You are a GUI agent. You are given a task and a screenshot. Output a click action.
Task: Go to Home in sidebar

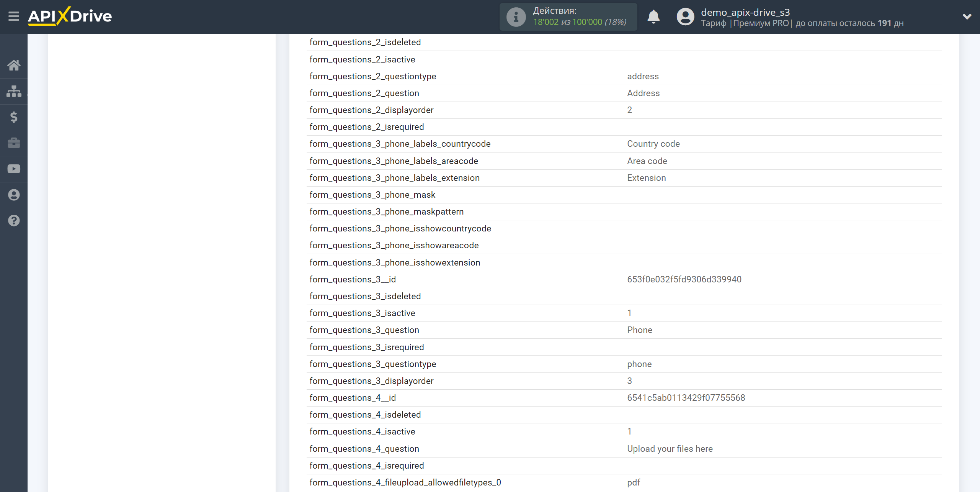pyautogui.click(x=14, y=65)
